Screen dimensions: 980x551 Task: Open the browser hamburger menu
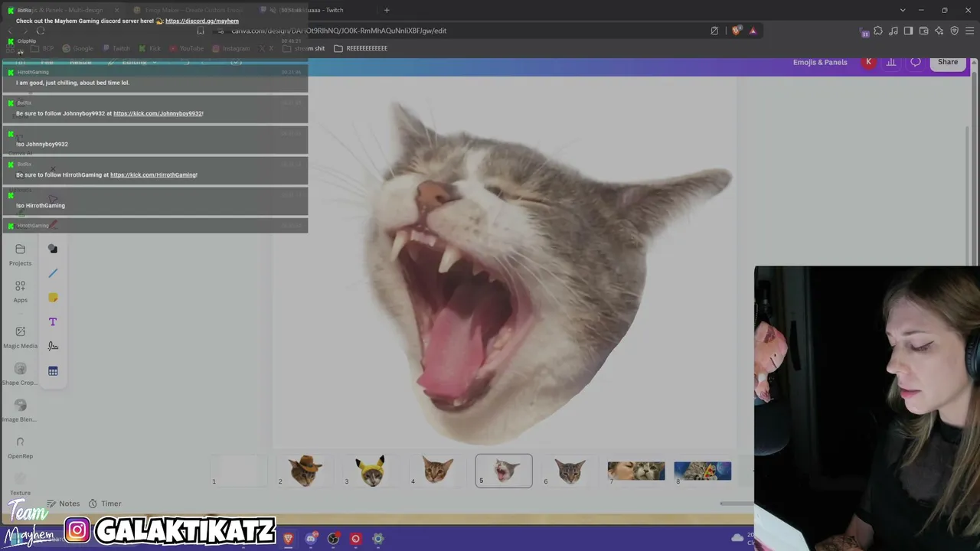[x=970, y=31]
